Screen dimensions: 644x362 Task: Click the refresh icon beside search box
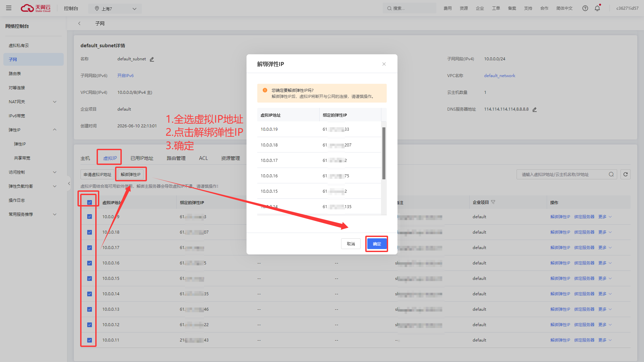coord(626,174)
